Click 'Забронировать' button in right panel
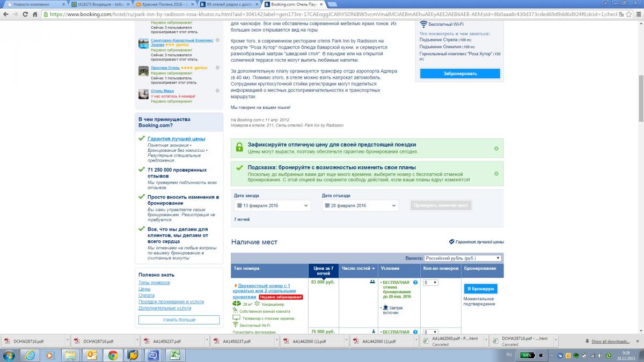The image size is (644, 362). click(x=460, y=73)
